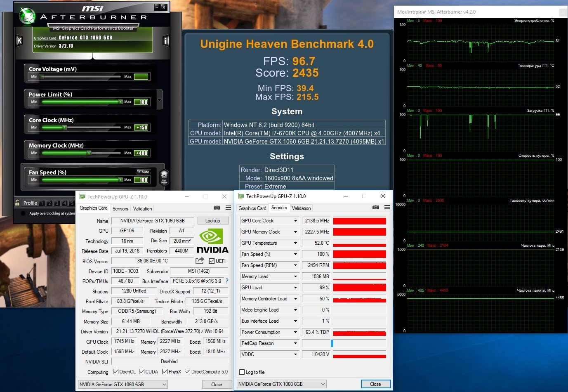Select Sensors tab in GPU-Z sensors window
568x392 pixels.
tap(279, 208)
